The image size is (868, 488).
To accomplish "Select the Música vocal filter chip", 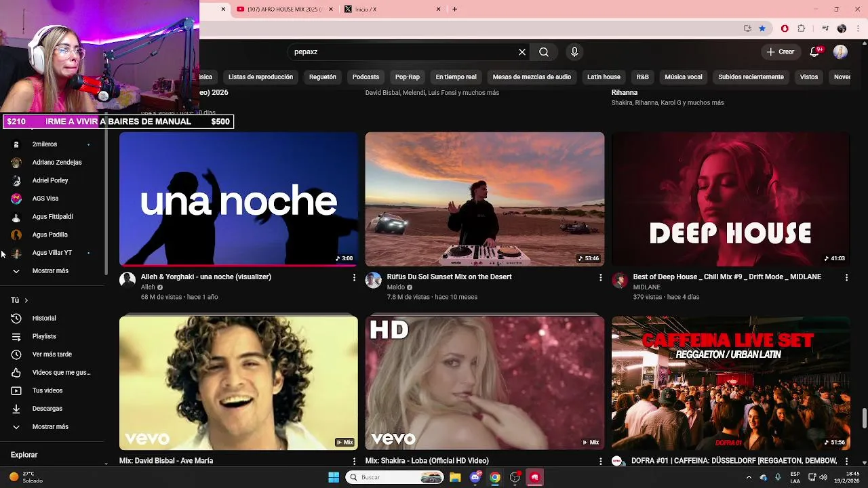I will 684,77.
